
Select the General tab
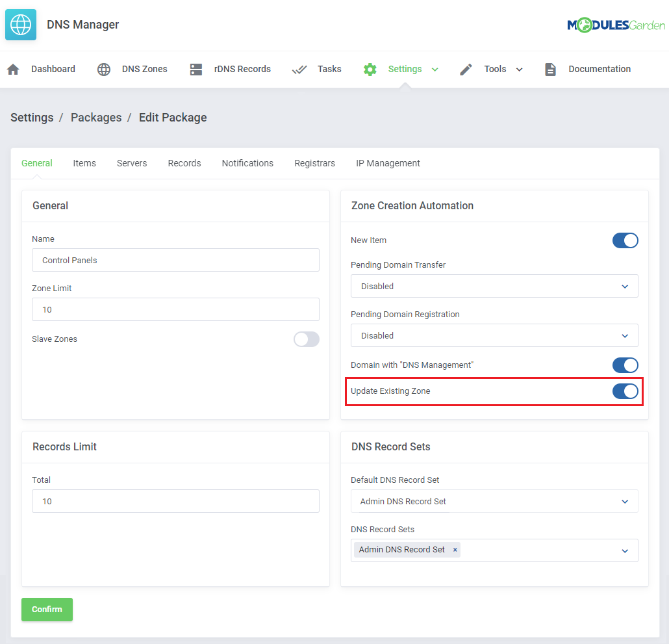(36, 163)
